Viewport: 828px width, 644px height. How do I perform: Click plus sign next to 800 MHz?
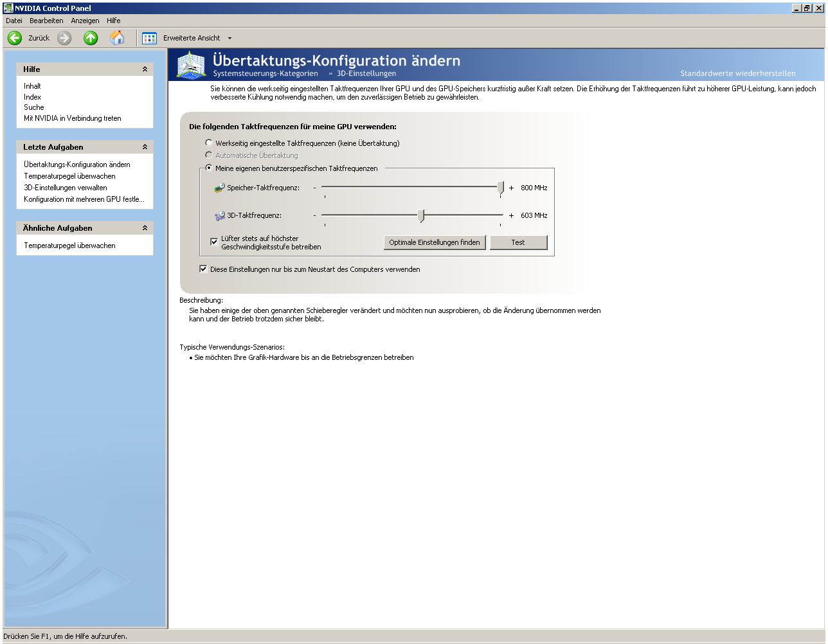tap(512, 188)
